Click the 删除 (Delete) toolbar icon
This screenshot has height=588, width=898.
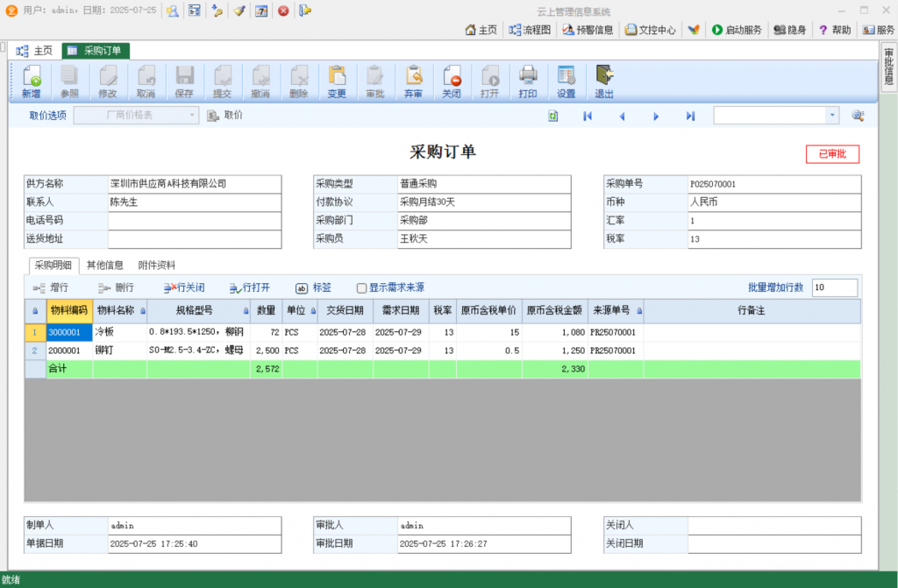298,81
